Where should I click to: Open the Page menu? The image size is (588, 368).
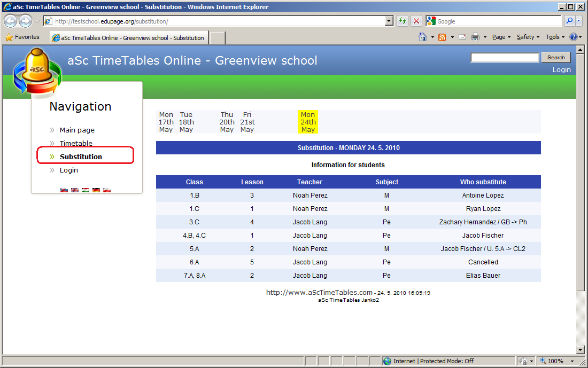click(x=501, y=37)
